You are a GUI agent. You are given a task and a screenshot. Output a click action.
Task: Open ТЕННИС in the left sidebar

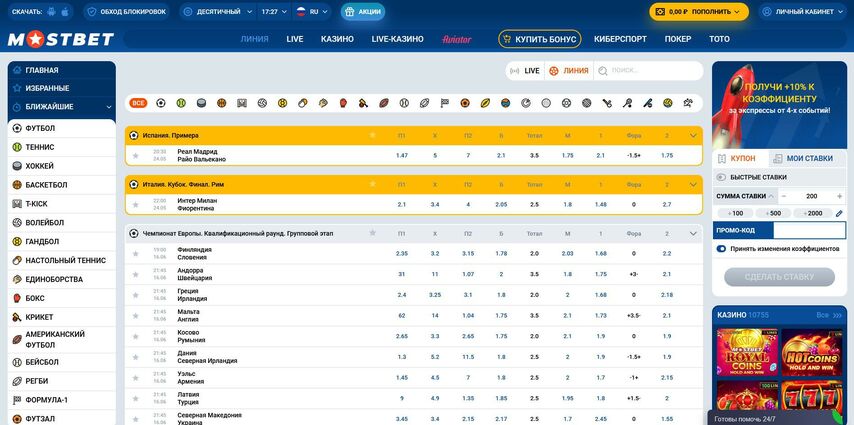tap(62, 147)
